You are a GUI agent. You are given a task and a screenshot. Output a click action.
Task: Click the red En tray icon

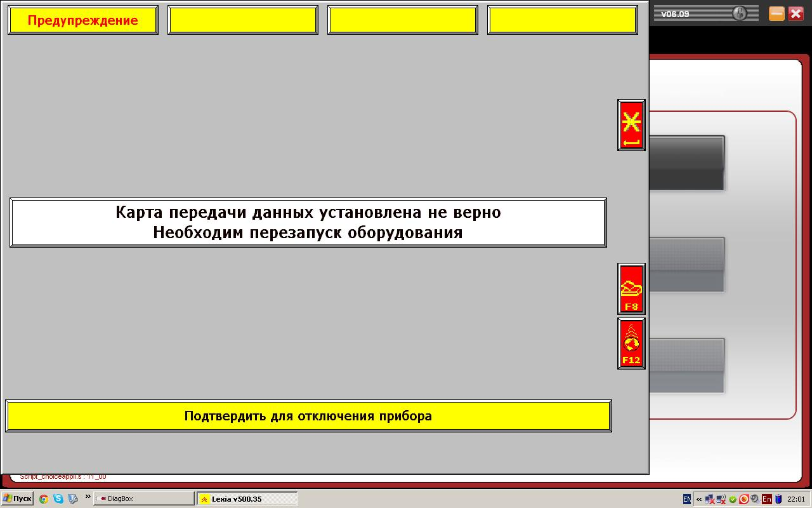(x=767, y=499)
